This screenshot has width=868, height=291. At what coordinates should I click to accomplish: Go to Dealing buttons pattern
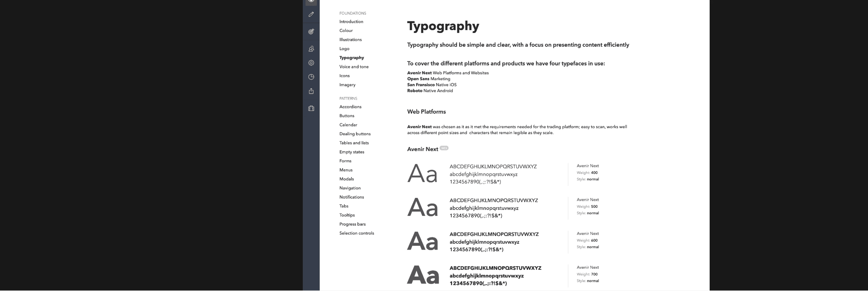click(x=354, y=134)
